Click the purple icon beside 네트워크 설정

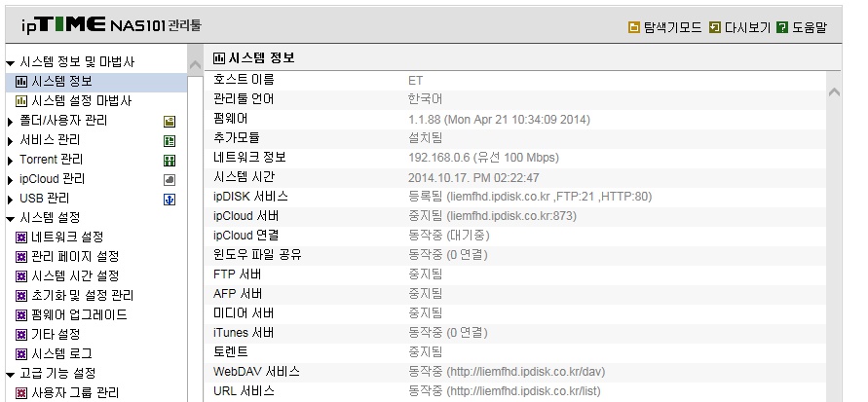(21, 238)
